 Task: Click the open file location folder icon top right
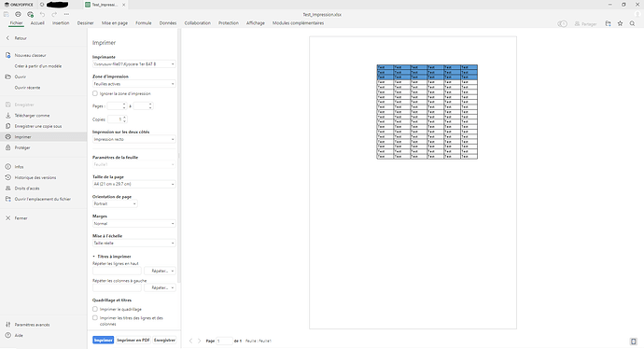(x=608, y=24)
